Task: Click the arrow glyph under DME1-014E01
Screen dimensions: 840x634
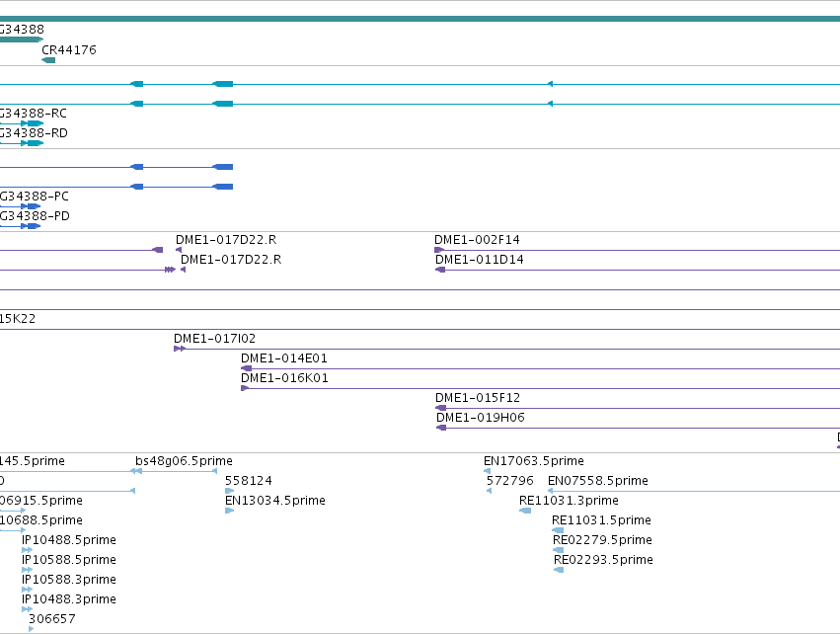Action: pos(247,368)
